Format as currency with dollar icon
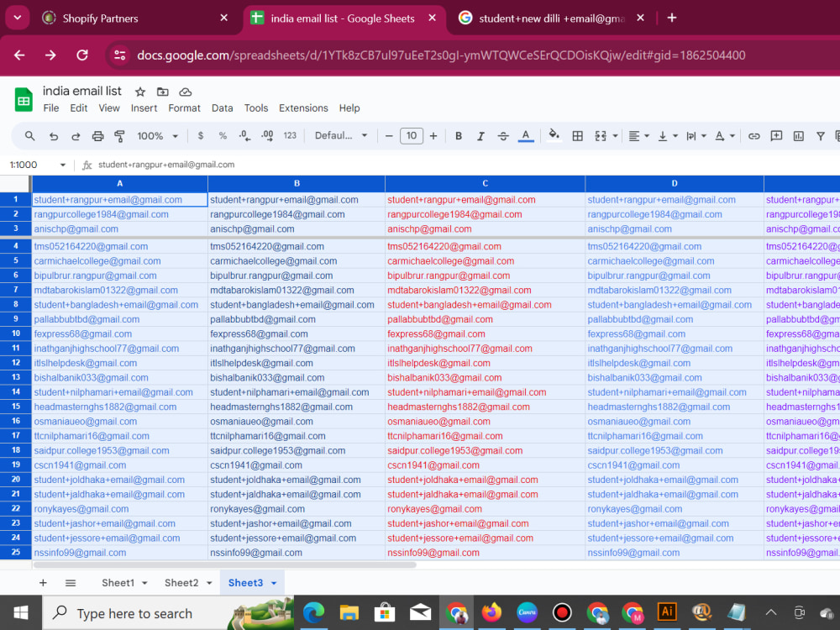Viewport: 840px width, 630px height. tap(201, 136)
